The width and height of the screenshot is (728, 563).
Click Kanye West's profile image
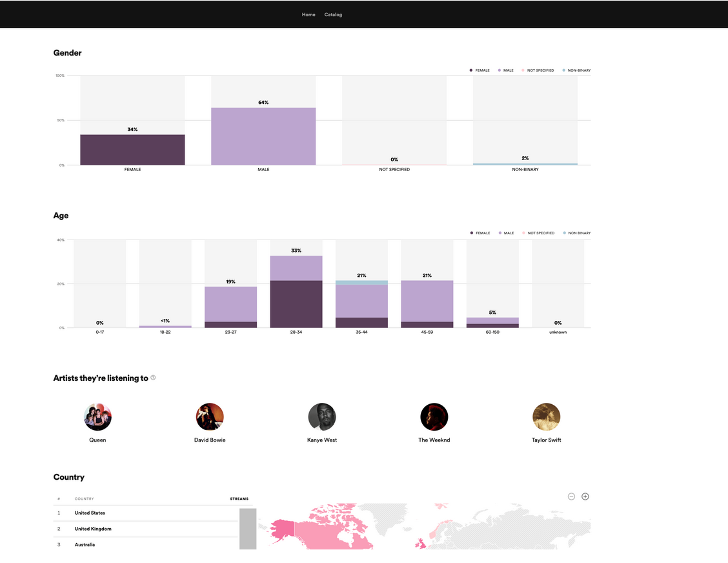pos(322,417)
